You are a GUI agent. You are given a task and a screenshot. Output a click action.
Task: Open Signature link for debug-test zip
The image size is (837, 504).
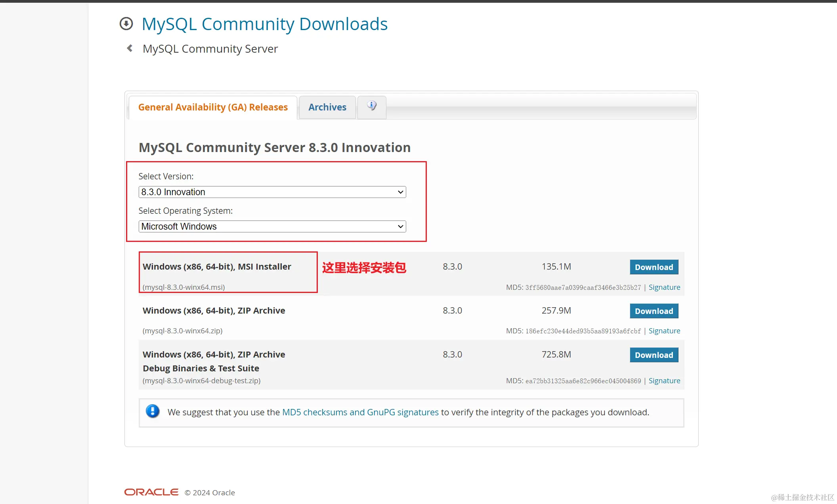[x=664, y=381]
